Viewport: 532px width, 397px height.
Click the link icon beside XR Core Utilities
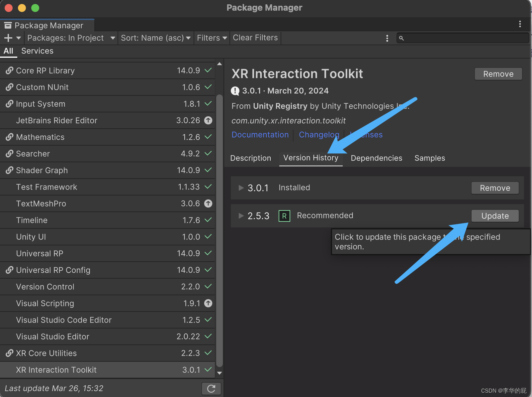(9, 353)
